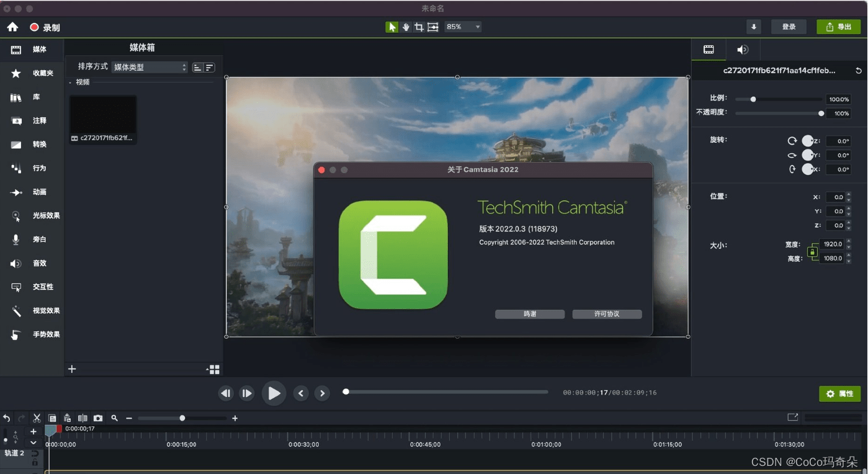
Task: Copy selection in timeline toolbar
Action: 52,418
